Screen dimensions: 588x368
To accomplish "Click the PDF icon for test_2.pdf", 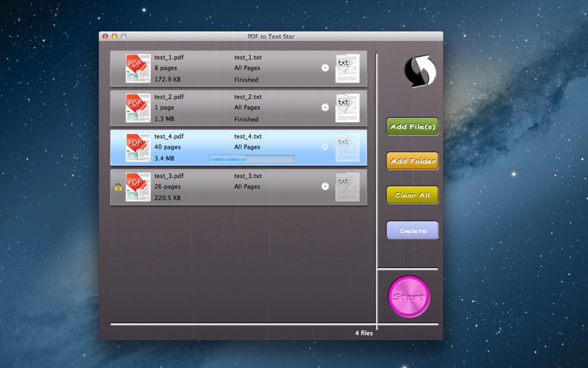I will [x=137, y=108].
